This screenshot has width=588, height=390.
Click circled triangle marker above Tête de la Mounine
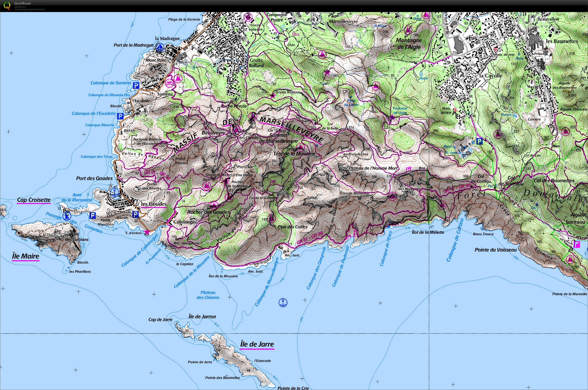pyautogui.click(x=300, y=146)
